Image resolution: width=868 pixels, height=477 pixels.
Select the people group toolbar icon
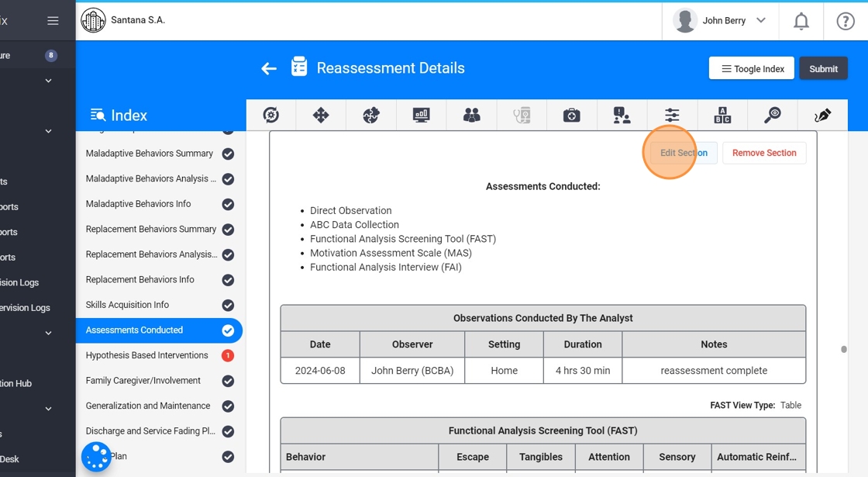[x=472, y=116]
